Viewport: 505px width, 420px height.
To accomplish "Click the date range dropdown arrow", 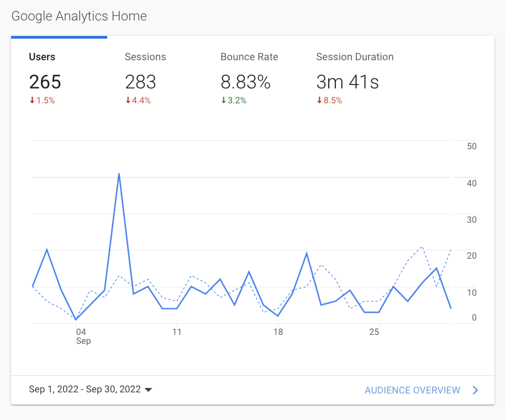I will (x=148, y=390).
